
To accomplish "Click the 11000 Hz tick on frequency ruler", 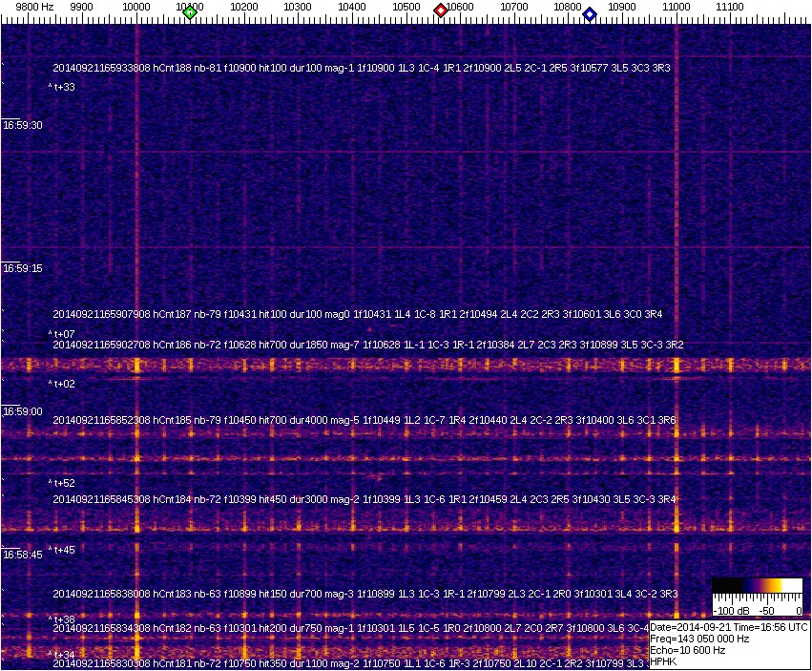I will pyautogui.click(x=677, y=8).
